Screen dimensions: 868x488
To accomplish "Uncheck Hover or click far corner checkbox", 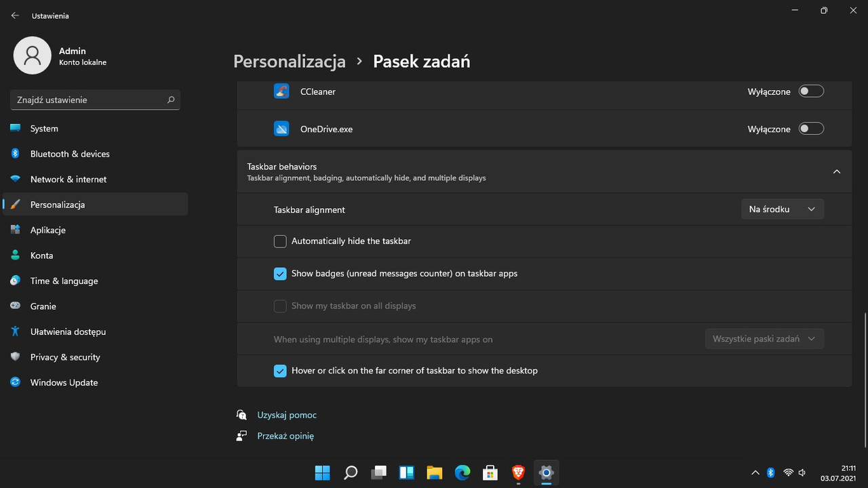I will [280, 371].
